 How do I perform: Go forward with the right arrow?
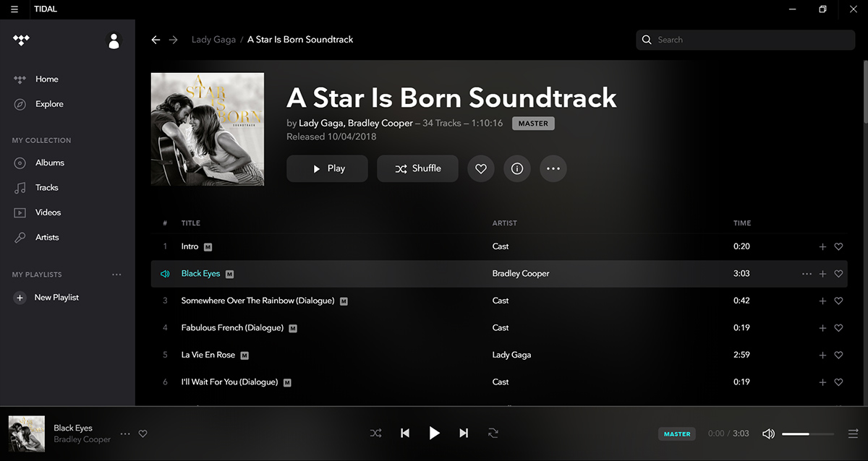[x=174, y=40]
